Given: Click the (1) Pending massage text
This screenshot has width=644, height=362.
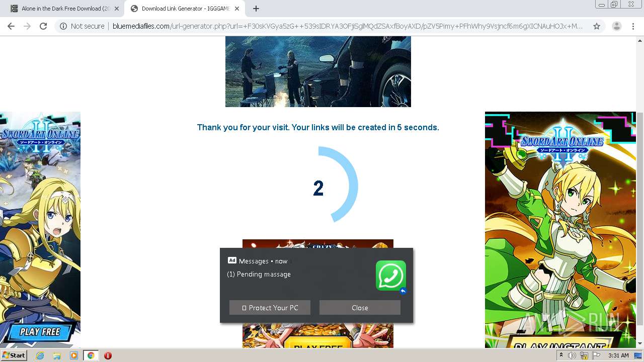Looking at the screenshot, I should pos(259,274).
